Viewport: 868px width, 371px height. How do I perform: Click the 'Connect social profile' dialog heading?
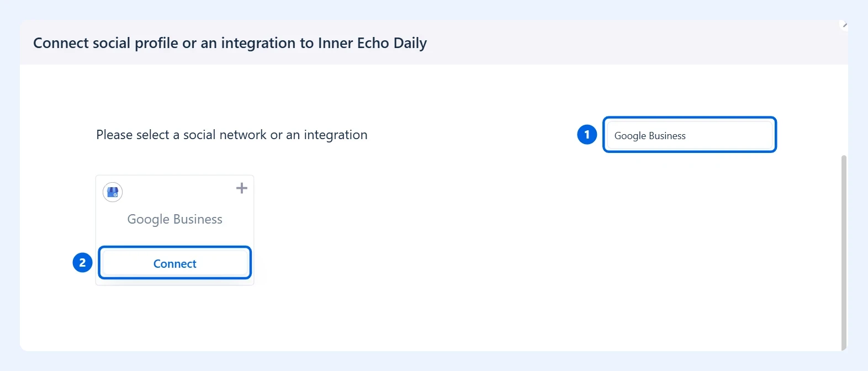[x=230, y=43]
